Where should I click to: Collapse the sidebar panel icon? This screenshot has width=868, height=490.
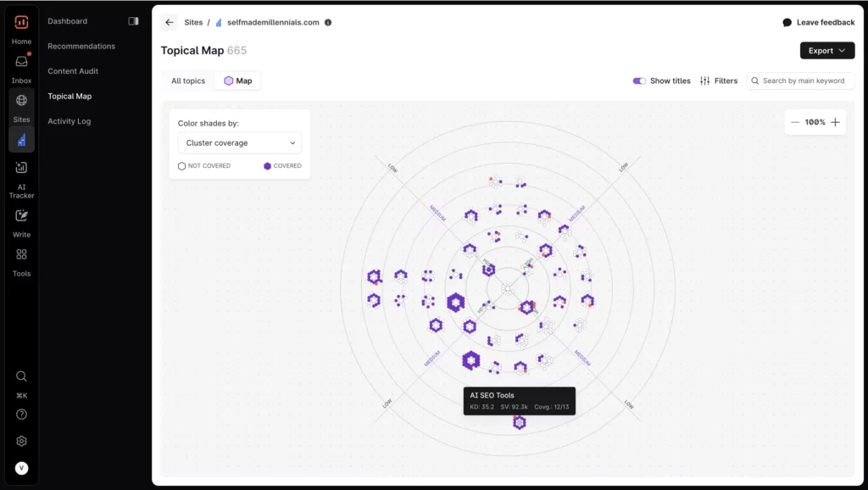(x=133, y=21)
